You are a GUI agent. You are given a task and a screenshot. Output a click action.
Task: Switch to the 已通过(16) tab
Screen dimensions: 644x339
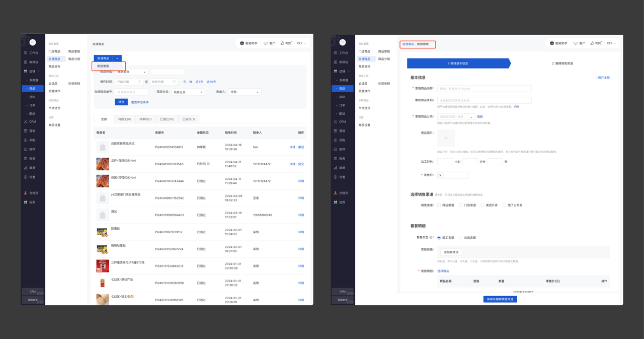pyautogui.click(x=167, y=119)
